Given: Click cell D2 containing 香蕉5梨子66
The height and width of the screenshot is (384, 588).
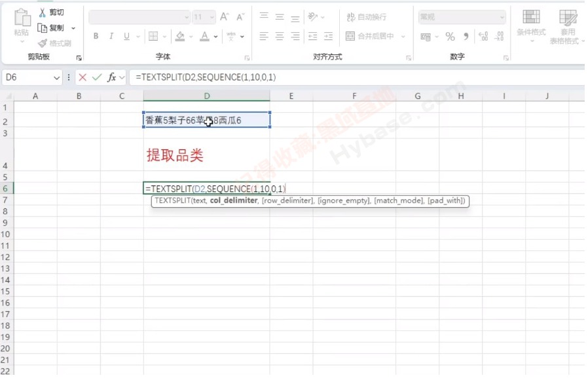Looking at the screenshot, I should pyautogui.click(x=207, y=120).
